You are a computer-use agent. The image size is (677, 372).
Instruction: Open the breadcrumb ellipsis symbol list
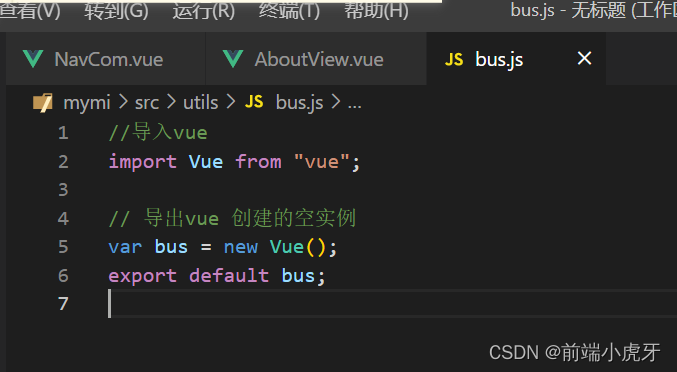coord(354,104)
